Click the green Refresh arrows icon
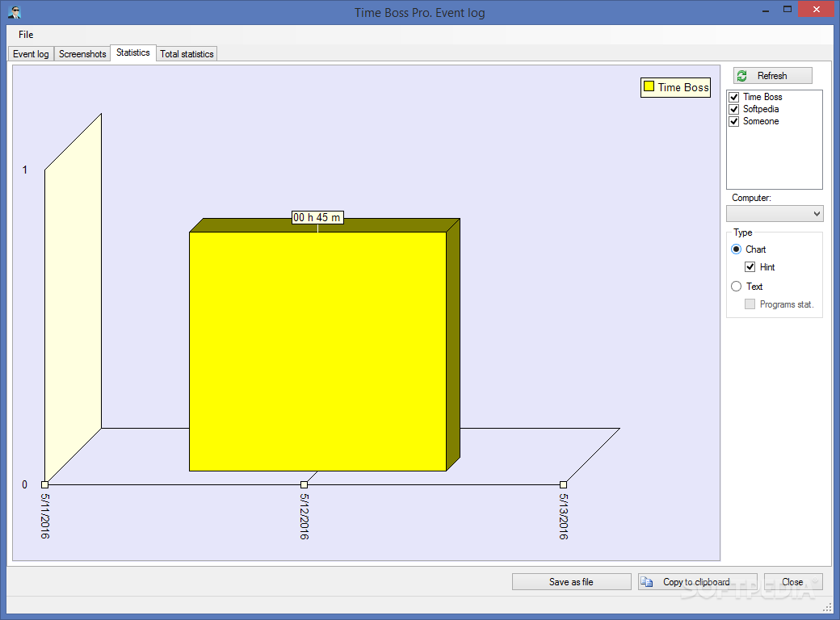The image size is (840, 620). click(742, 76)
